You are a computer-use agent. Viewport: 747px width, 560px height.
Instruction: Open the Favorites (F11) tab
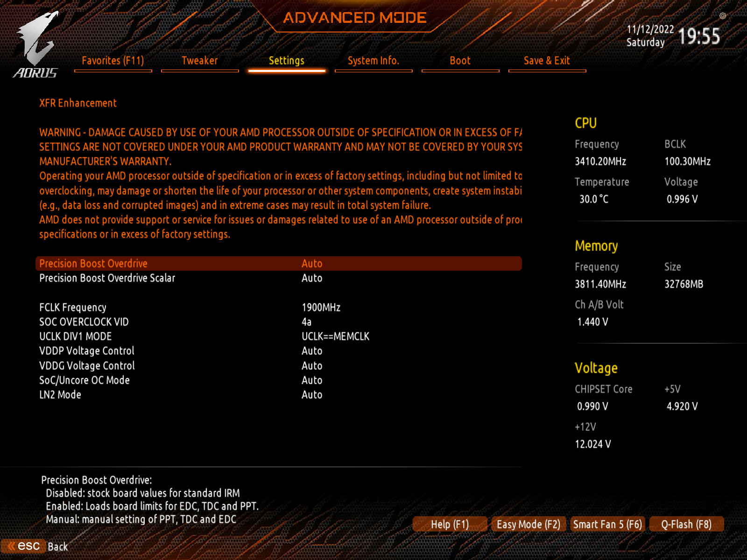point(113,61)
